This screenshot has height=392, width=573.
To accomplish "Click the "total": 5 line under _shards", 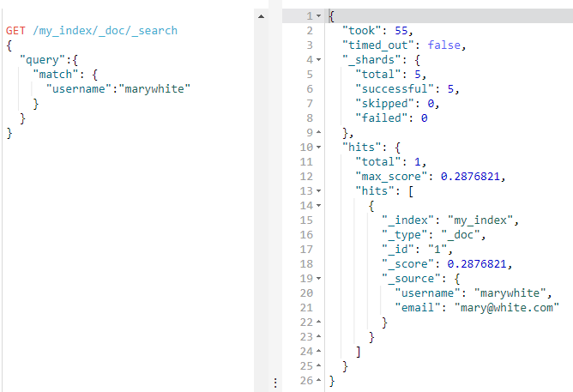I will pyautogui.click(x=391, y=75).
